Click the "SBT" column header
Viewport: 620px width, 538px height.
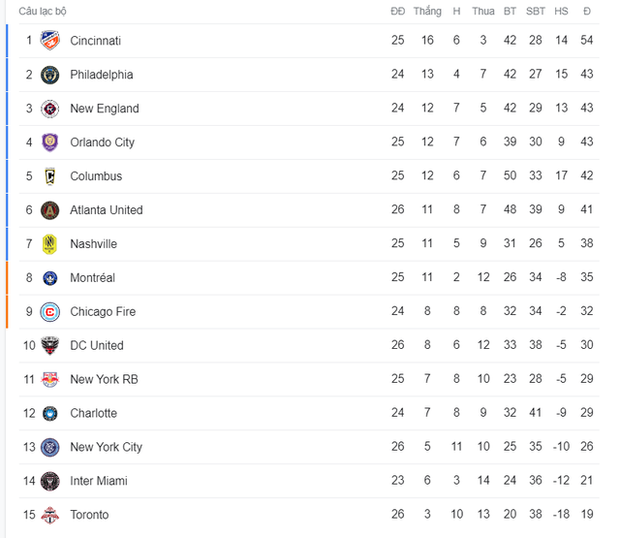click(535, 11)
